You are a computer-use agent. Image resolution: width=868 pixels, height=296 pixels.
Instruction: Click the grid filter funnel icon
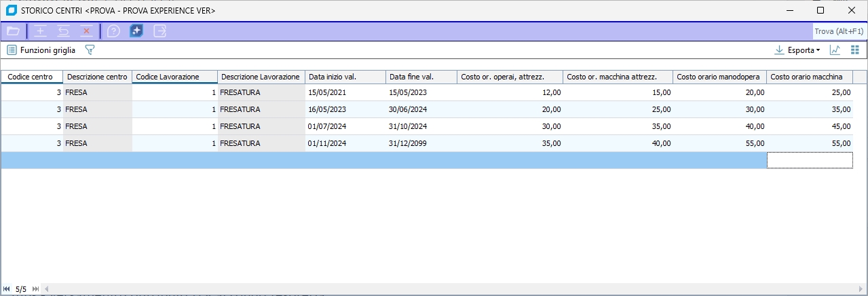click(x=90, y=50)
